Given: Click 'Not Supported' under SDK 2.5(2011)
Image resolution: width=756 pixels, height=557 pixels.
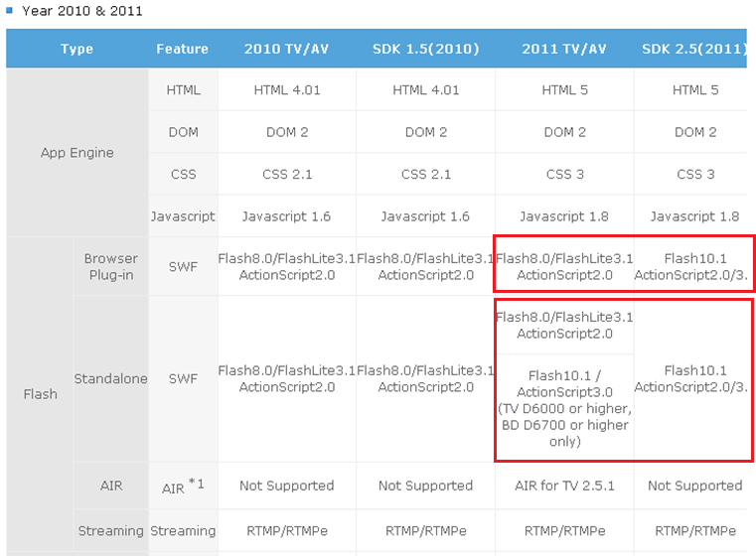Looking at the screenshot, I should pyautogui.click(x=695, y=486).
